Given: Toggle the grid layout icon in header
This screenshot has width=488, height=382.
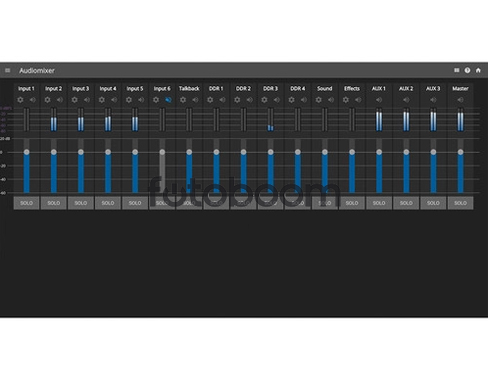Looking at the screenshot, I should 457,70.
